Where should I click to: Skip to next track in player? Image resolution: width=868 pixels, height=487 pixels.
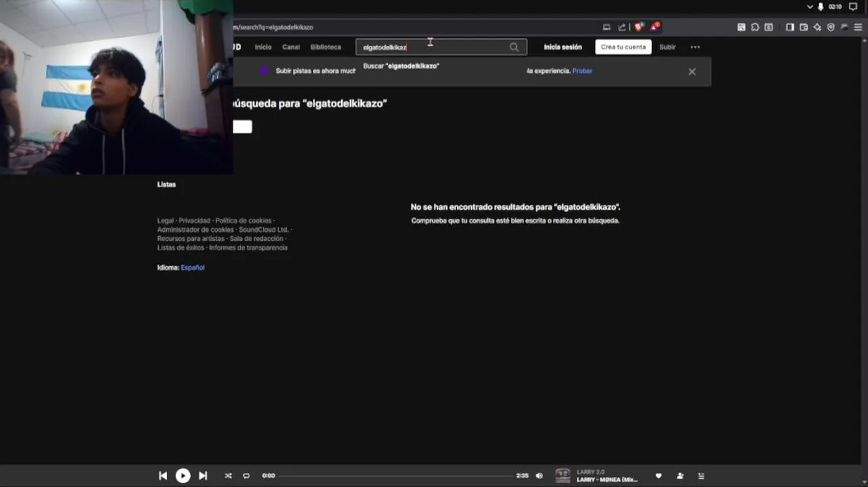pos(203,476)
